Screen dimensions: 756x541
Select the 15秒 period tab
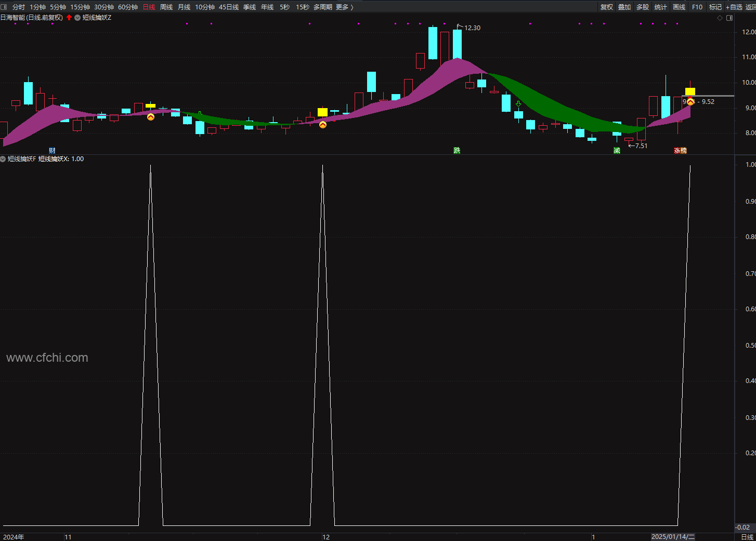pyautogui.click(x=303, y=7)
